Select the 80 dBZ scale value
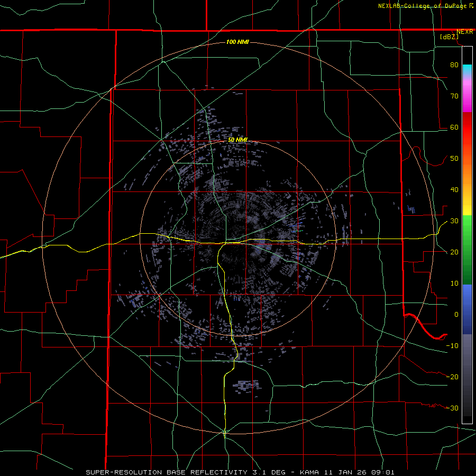 pyautogui.click(x=454, y=65)
